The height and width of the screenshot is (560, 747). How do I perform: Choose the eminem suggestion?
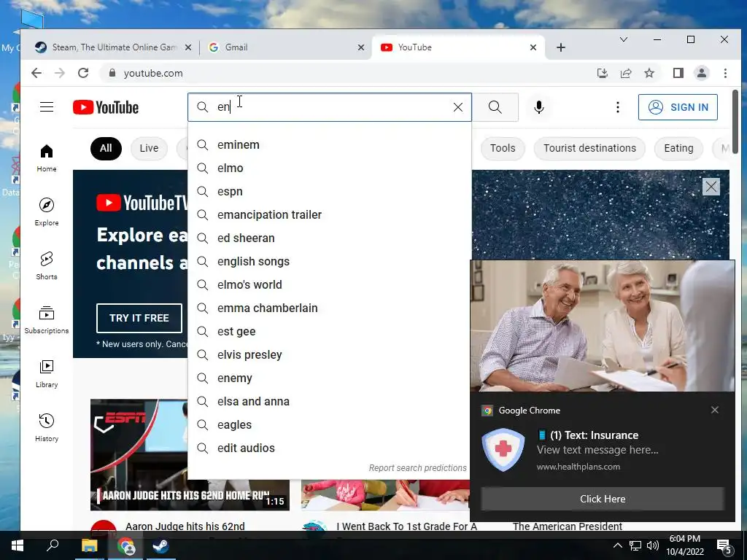point(330,145)
